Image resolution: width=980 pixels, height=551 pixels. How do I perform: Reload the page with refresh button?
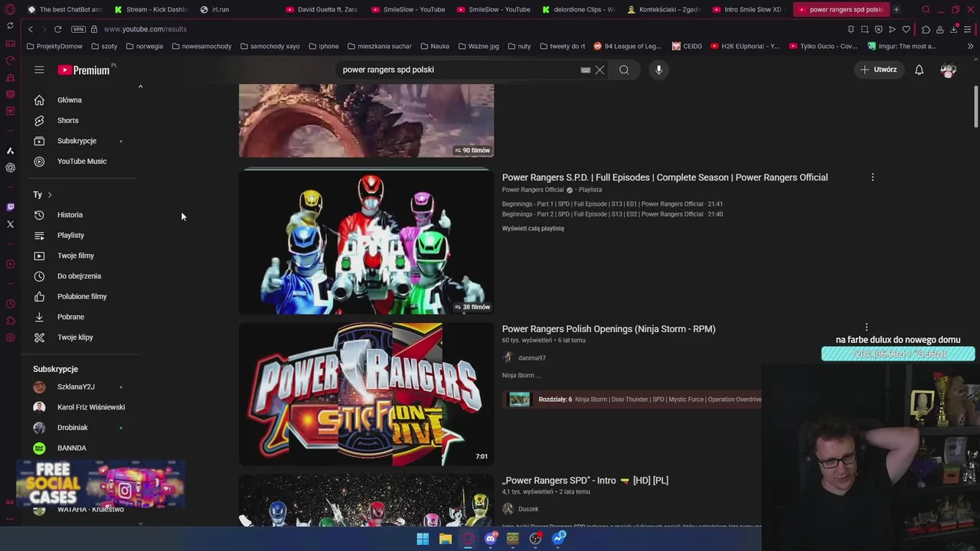[57, 29]
